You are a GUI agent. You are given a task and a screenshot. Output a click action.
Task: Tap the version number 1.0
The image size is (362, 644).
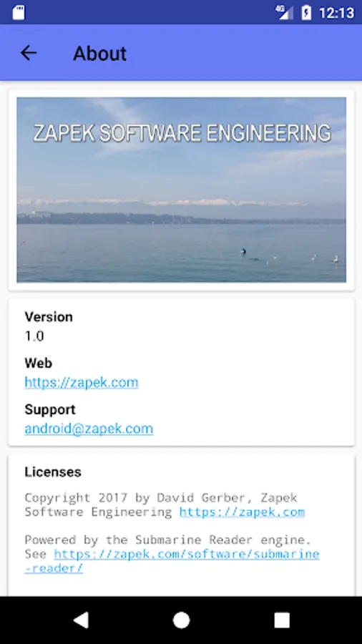pyautogui.click(x=34, y=336)
